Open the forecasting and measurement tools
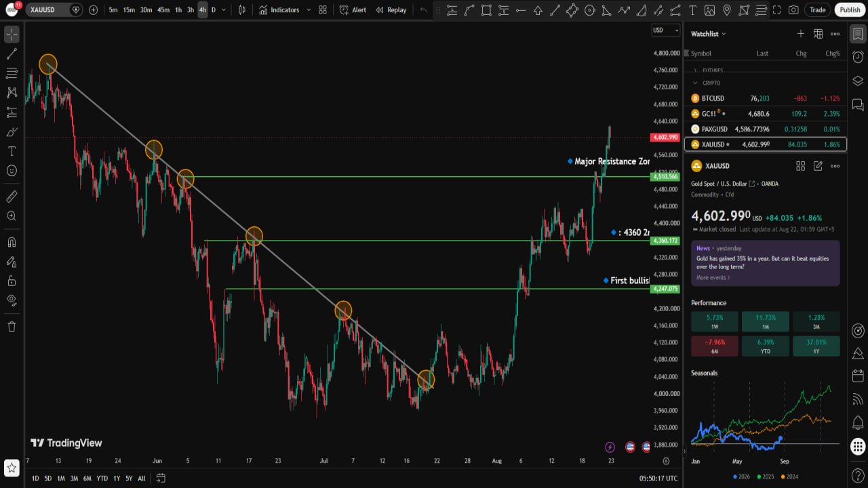The height and width of the screenshot is (488, 868). (x=12, y=112)
